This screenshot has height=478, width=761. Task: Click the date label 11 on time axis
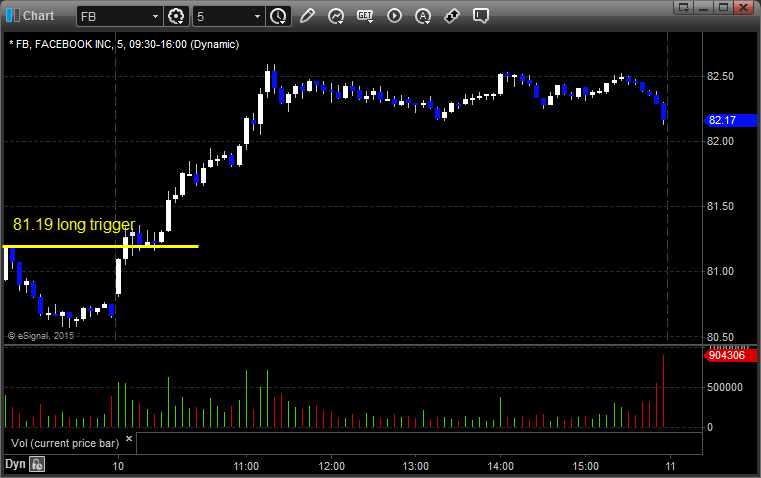[x=670, y=466]
